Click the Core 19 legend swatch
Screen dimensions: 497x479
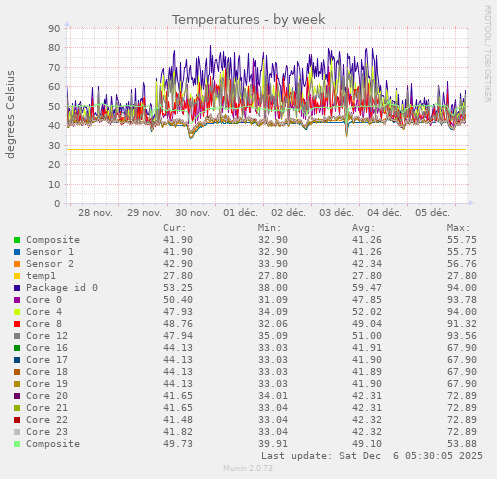coord(17,384)
